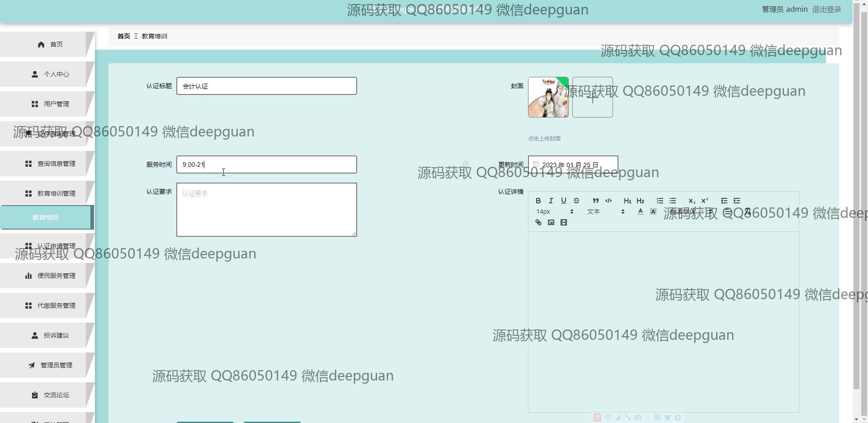Click the person icon beside 个人中心
Image resolution: width=868 pixels, height=423 pixels.
(35, 74)
